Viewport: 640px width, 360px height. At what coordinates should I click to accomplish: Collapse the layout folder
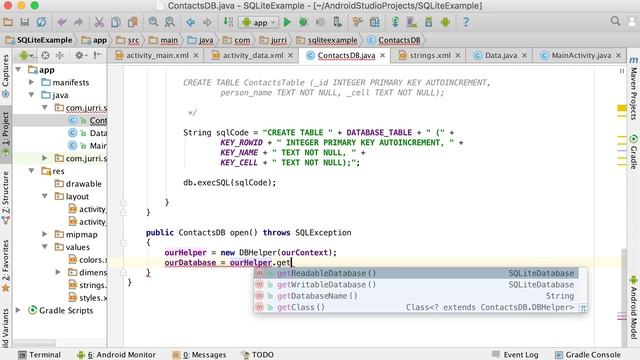click(x=44, y=196)
